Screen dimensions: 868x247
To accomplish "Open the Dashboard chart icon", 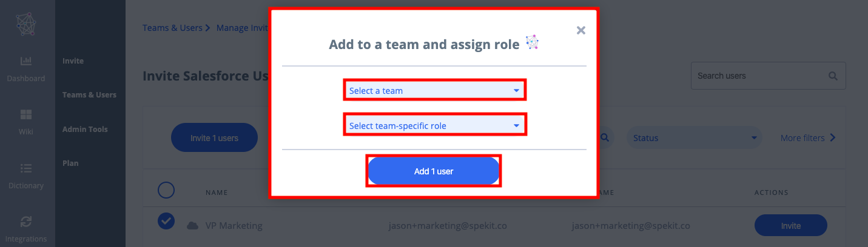I will click(x=26, y=61).
